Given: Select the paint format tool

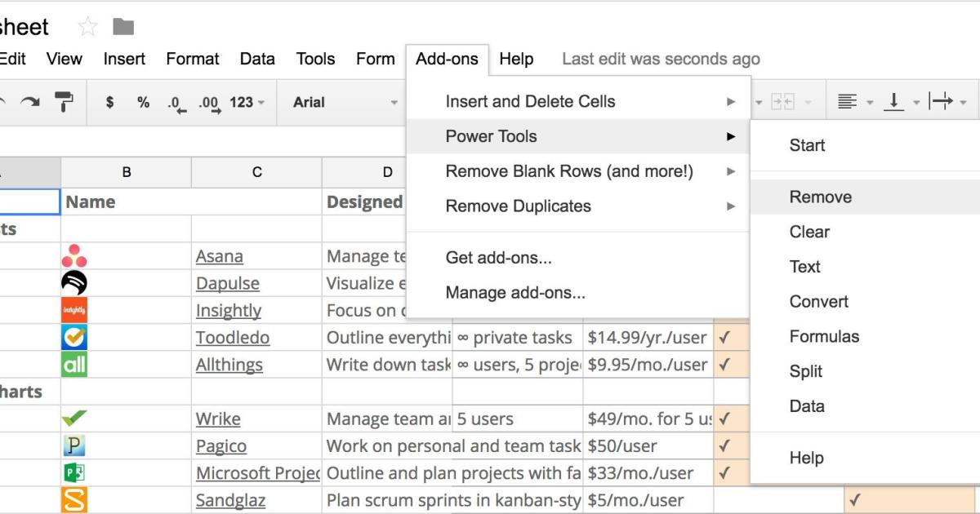Looking at the screenshot, I should tap(63, 101).
